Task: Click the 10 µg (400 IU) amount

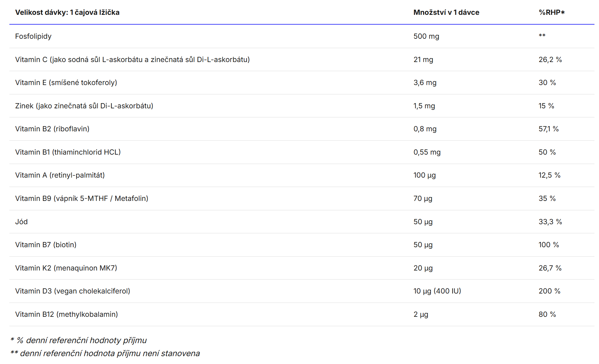Action: pyautogui.click(x=437, y=291)
